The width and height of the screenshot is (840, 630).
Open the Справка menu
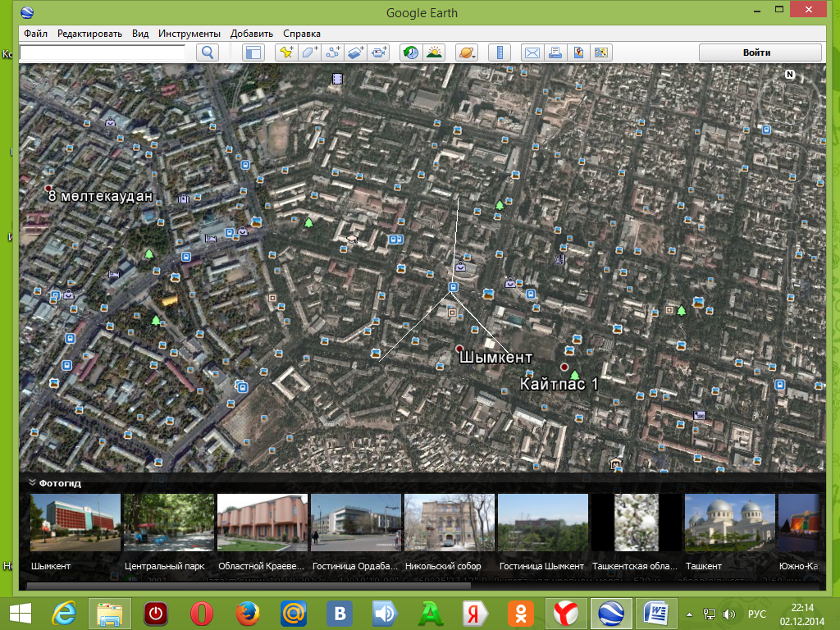click(x=302, y=33)
